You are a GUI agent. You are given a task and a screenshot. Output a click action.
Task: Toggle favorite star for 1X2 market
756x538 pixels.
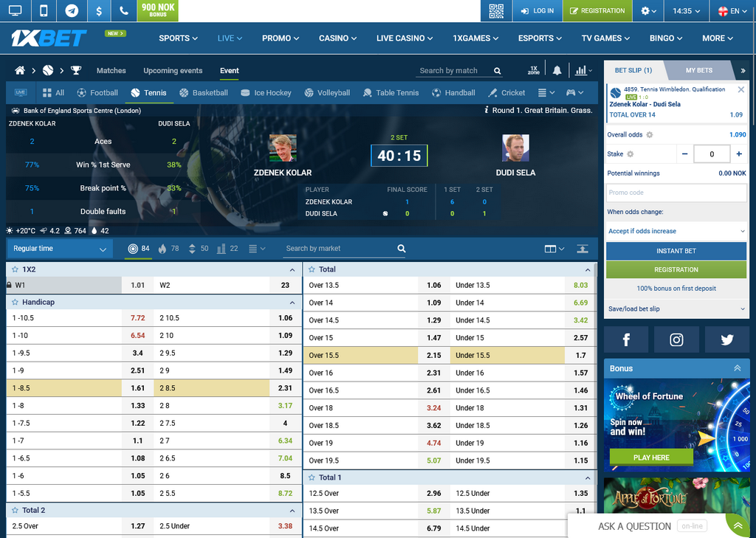15,270
